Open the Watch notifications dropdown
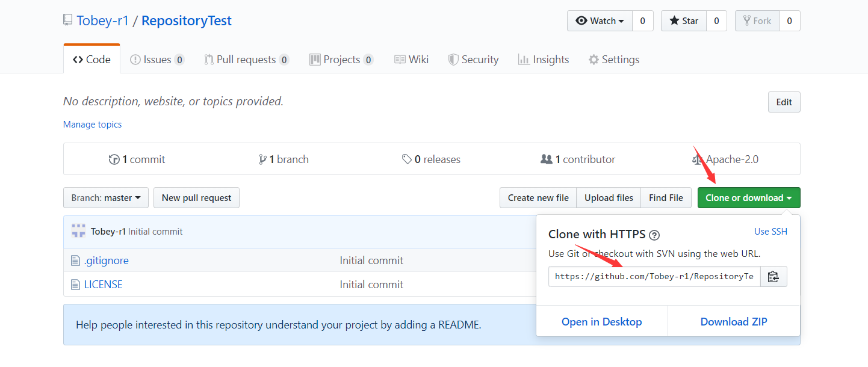The image size is (868, 367). click(600, 21)
